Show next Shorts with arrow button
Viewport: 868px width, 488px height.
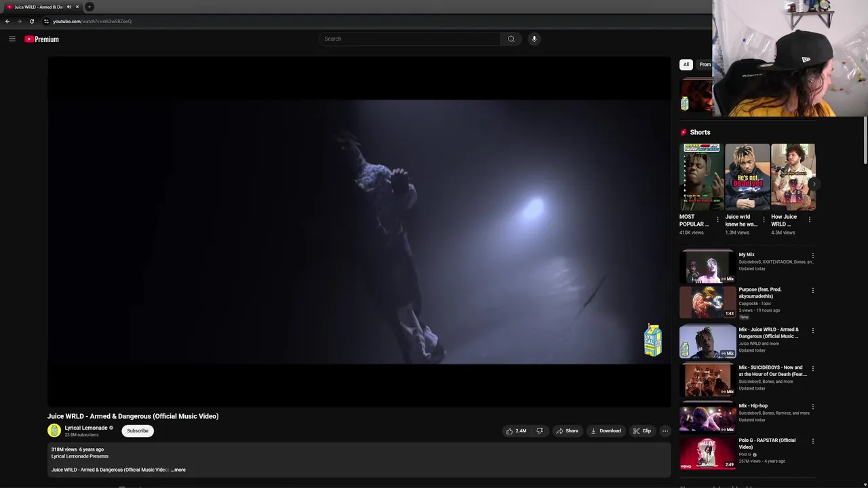click(x=814, y=184)
